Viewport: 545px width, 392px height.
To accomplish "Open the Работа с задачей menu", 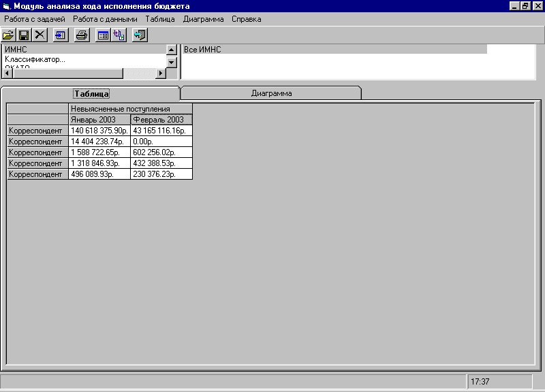I will point(35,19).
